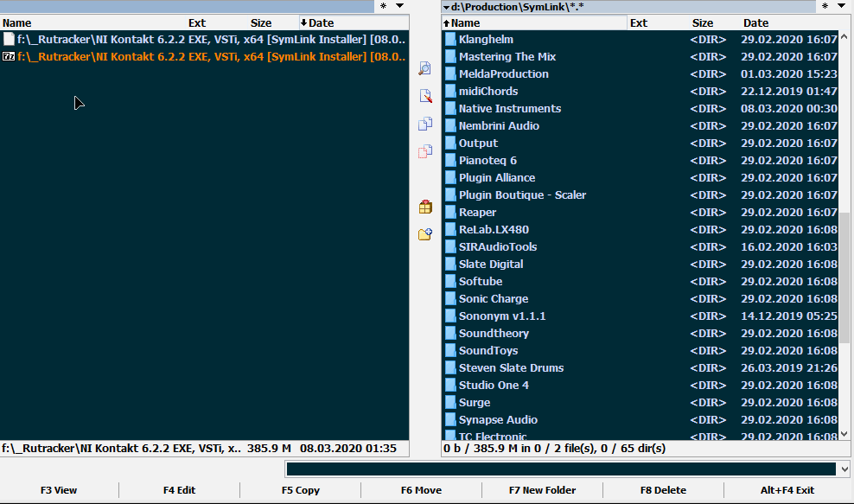Click the left panel Size column header
Screen dimensions: 854x504
(273, 22)
